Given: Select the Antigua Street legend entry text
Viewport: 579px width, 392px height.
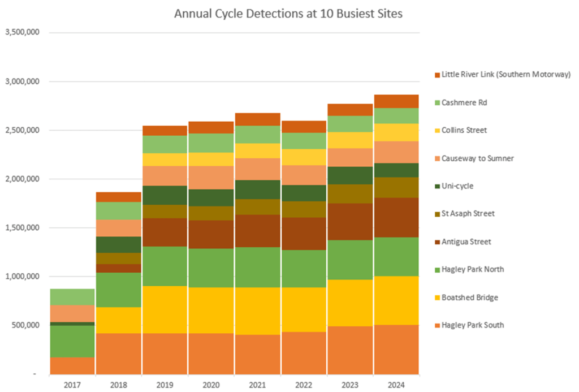Looking at the screenshot, I should tap(468, 242).
